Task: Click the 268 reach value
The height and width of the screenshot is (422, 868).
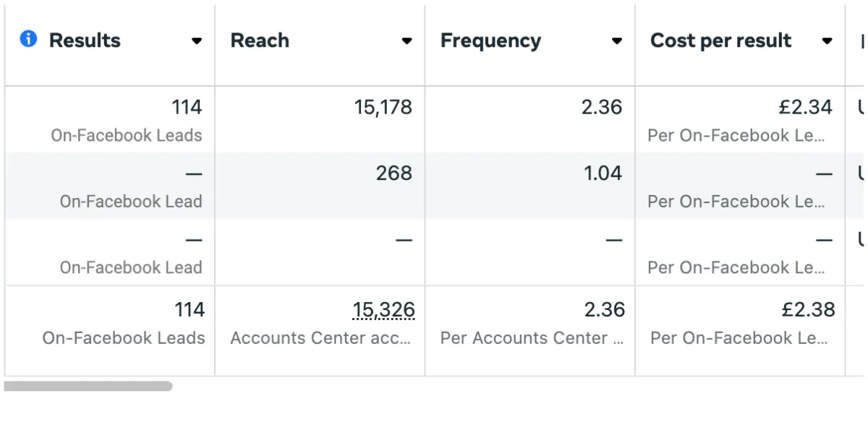Action: 394,173
